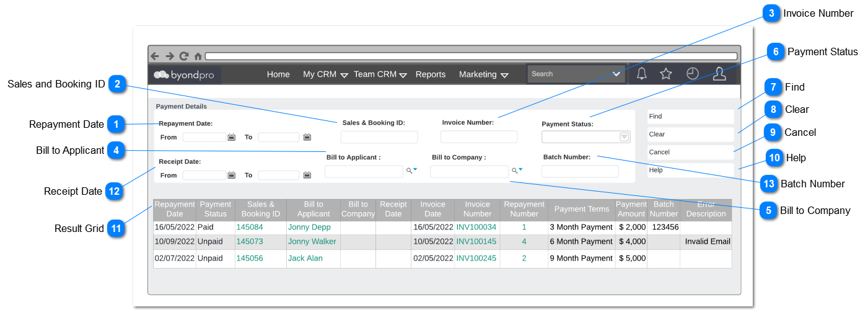
Task: Open the user profile icon
Action: coord(719,74)
